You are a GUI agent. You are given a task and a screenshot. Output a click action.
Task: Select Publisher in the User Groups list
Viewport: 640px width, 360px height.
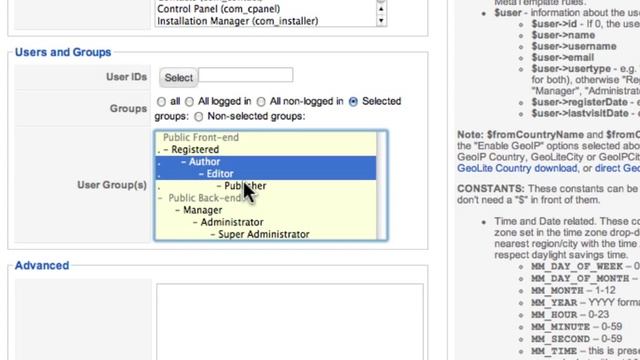(266, 186)
